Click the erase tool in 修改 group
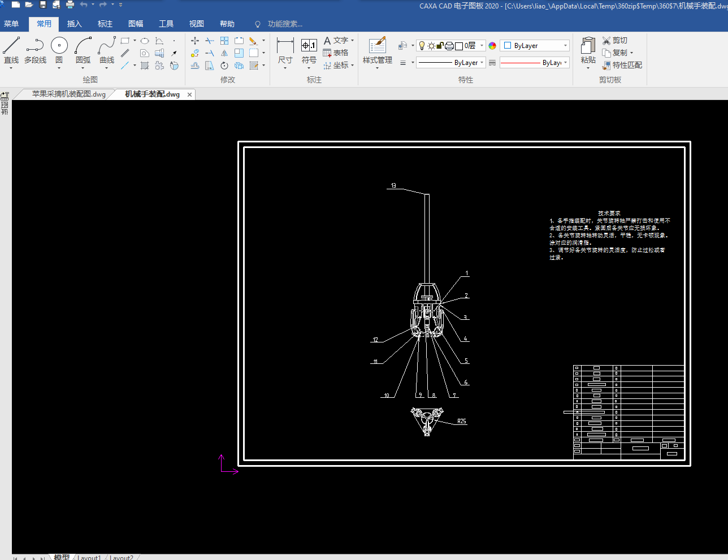 coord(253,41)
